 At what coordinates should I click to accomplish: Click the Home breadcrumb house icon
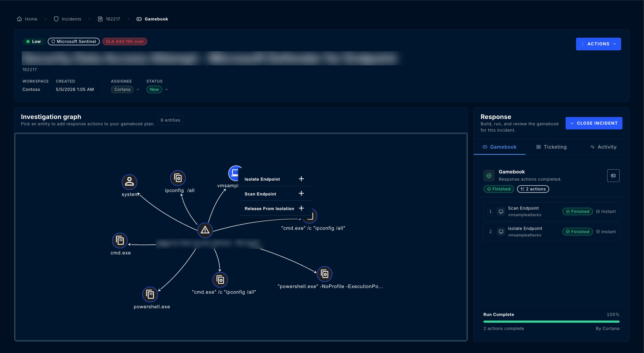pyautogui.click(x=19, y=19)
